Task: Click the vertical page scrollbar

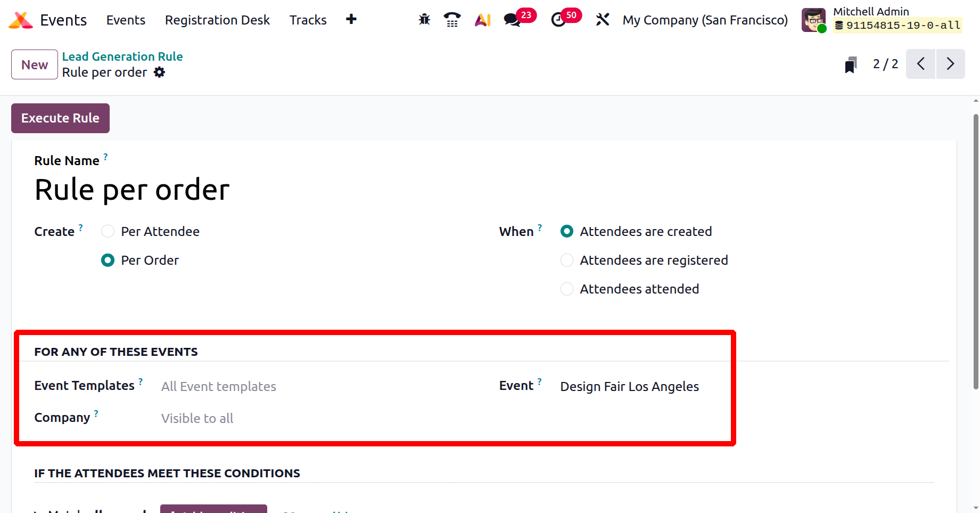Action: point(975,250)
